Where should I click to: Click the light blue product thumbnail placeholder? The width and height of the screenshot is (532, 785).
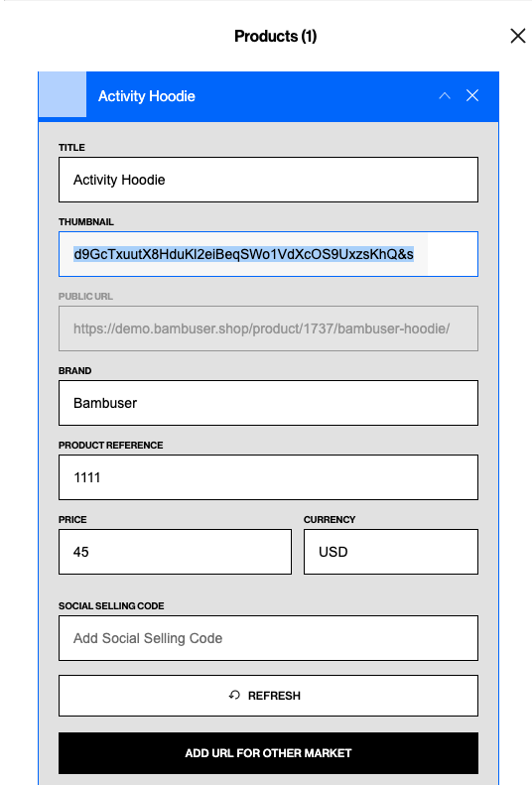(63, 94)
